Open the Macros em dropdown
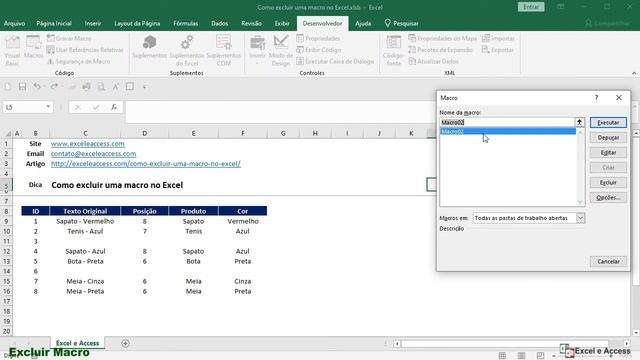 (x=580, y=218)
